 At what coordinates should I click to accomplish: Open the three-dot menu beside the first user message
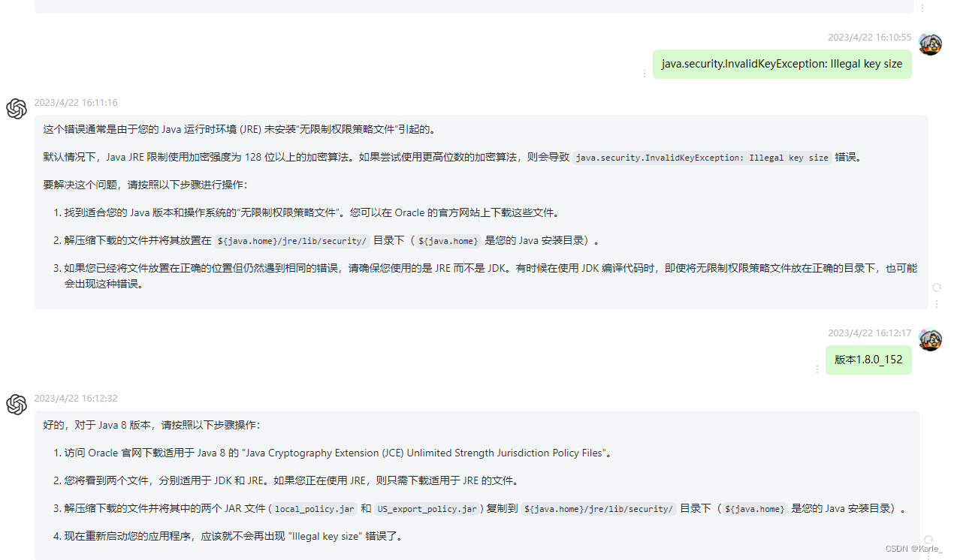click(644, 74)
